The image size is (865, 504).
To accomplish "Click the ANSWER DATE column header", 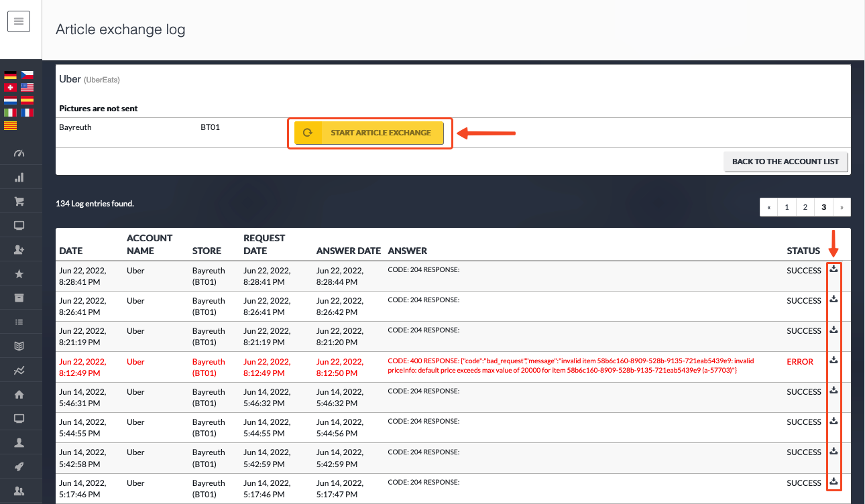I will [x=349, y=251].
